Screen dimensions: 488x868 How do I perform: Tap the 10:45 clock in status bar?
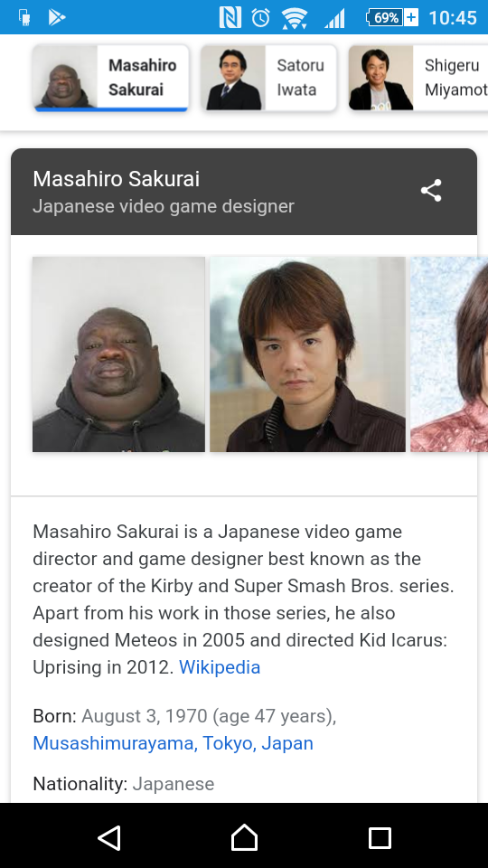coord(453,18)
